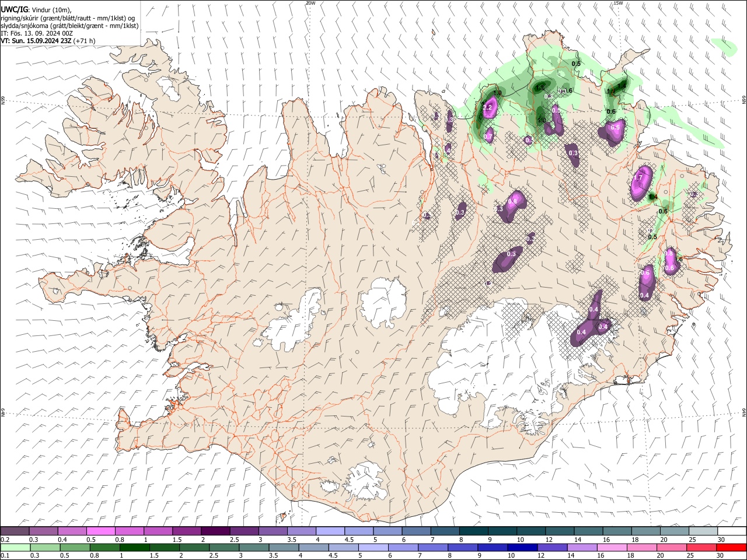Select the '1.6' value near the east fjords
The height and width of the screenshot is (560, 747).
click(678, 259)
